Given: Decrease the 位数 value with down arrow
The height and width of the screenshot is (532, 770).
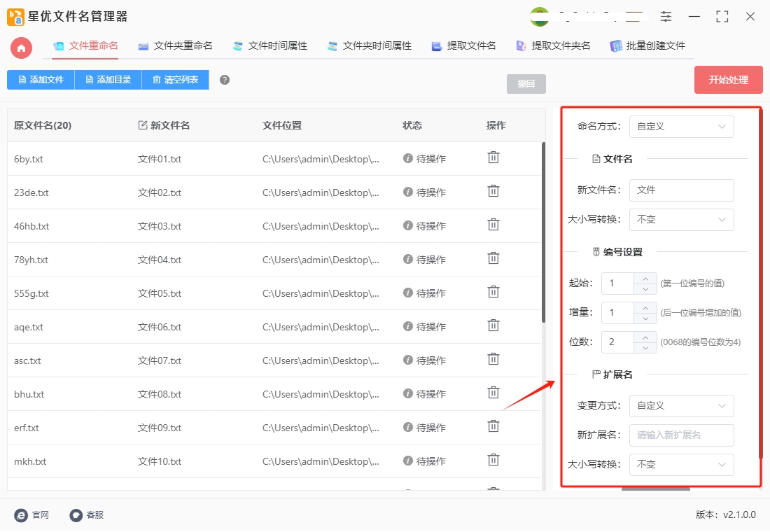Looking at the screenshot, I should pyautogui.click(x=645, y=348).
